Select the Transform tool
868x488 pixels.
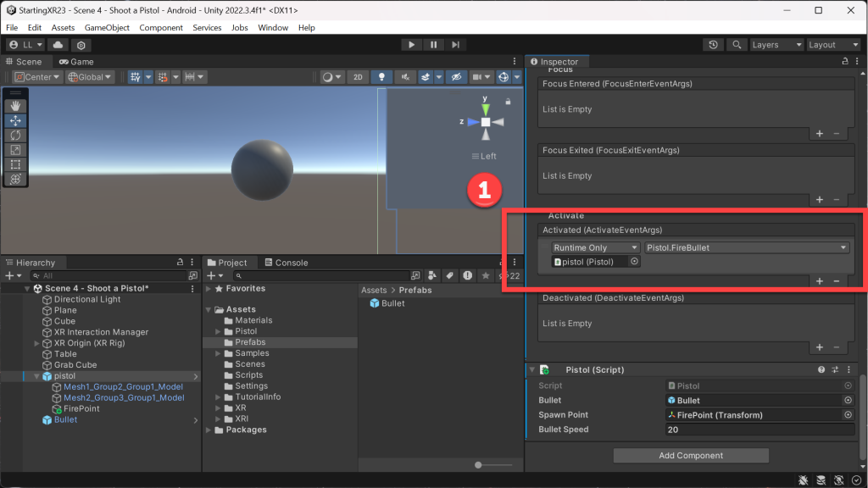pyautogui.click(x=15, y=180)
